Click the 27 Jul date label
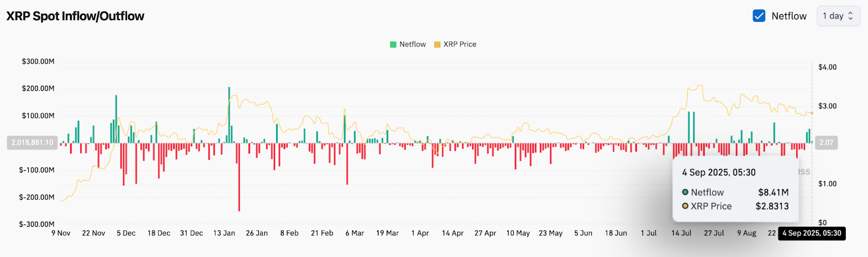Screen dimensions: 868x257 tap(714, 233)
